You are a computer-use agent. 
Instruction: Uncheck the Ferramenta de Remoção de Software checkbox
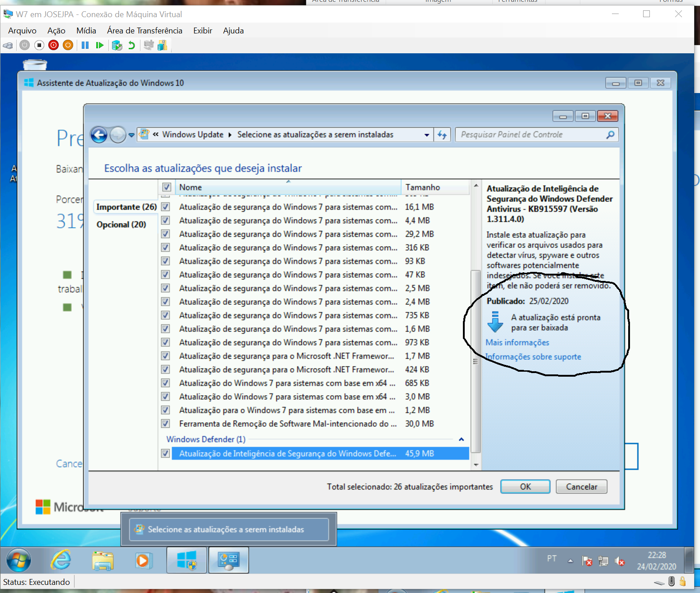coord(166,424)
